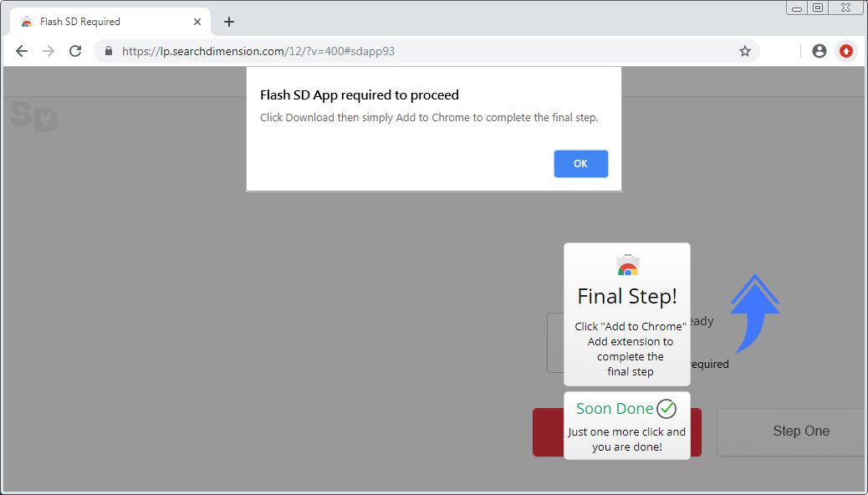Image resolution: width=868 pixels, height=495 pixels.
Task: Go forward to the next page
Action: pyautogui.click(x=49, y=52)
